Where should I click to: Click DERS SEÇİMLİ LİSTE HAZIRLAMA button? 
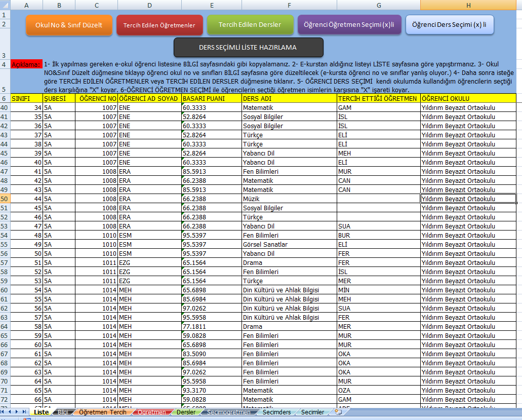click(249, 47)
